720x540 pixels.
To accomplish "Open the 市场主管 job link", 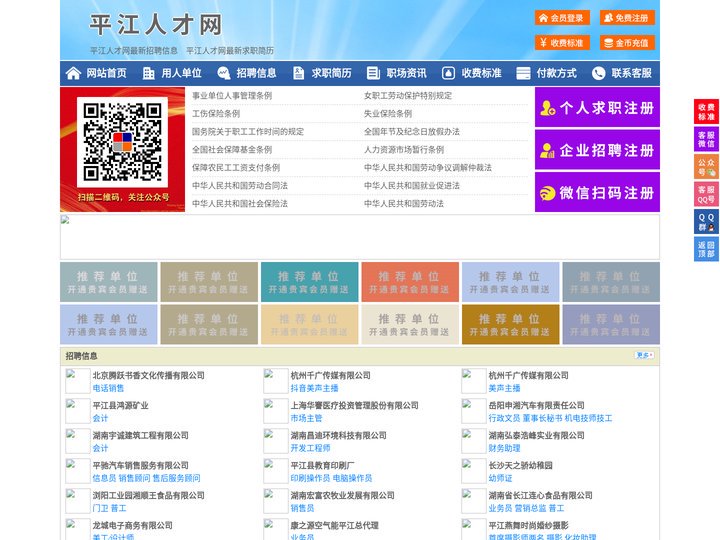I will coord(306,418).
